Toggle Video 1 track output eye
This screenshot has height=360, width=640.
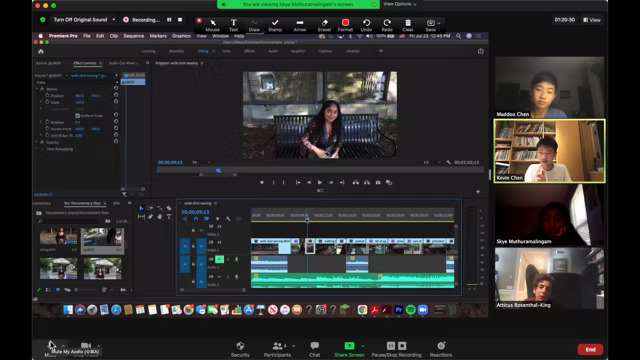(x=219, y=242)
